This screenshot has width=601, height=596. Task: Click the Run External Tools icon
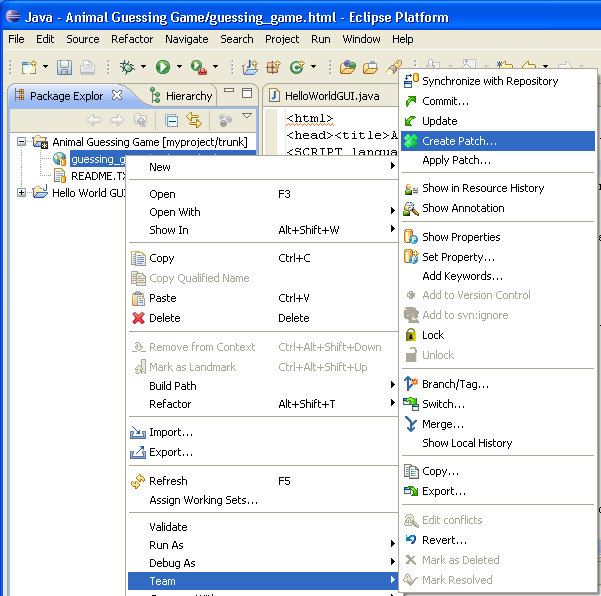(x=199, y=67)
